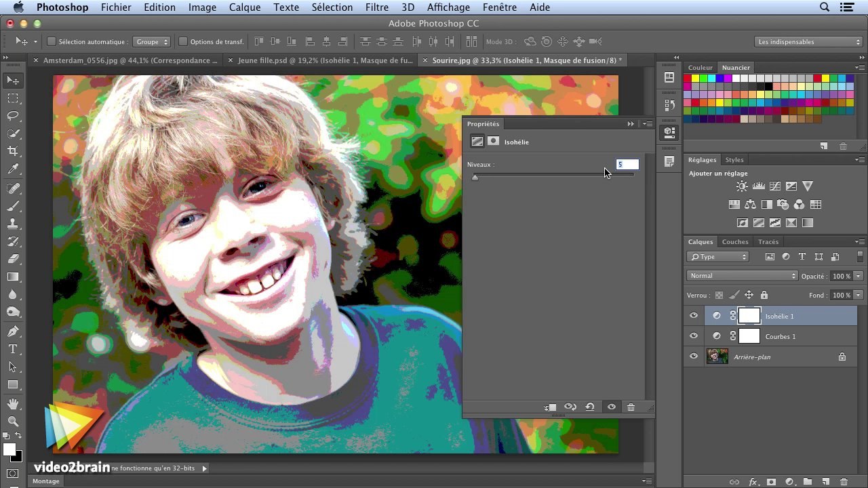This screenshot has width=868, height=488.
Task: Select the Eraser tool
Action: [13, 258]
